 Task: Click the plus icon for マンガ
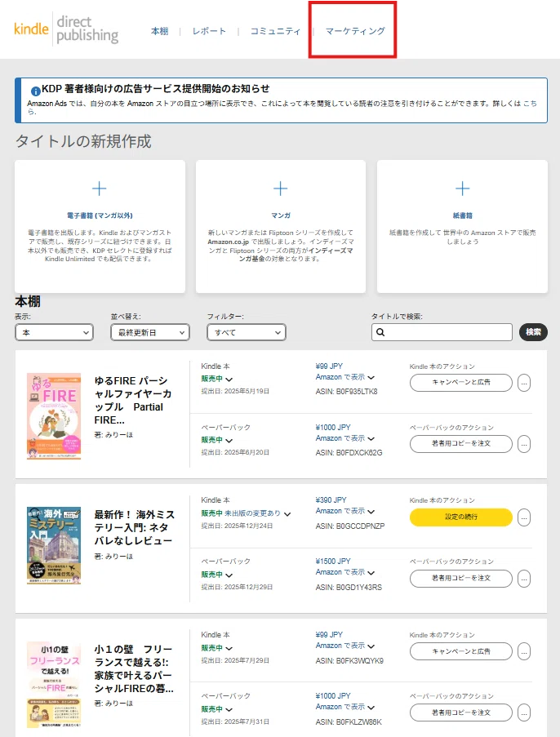280,189
